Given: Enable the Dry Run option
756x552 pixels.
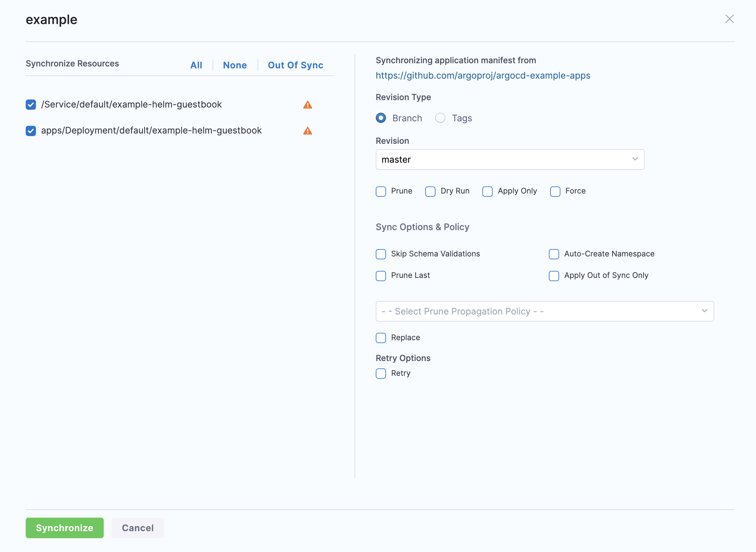Looking at the screenshot, I should click(x=430, y=192).
